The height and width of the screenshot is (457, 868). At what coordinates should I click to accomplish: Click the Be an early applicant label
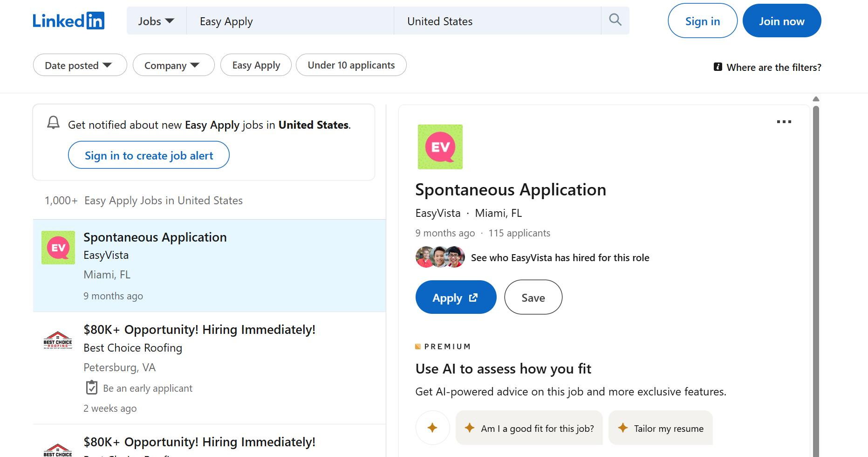pyautogui.click(x=147, y=388)
